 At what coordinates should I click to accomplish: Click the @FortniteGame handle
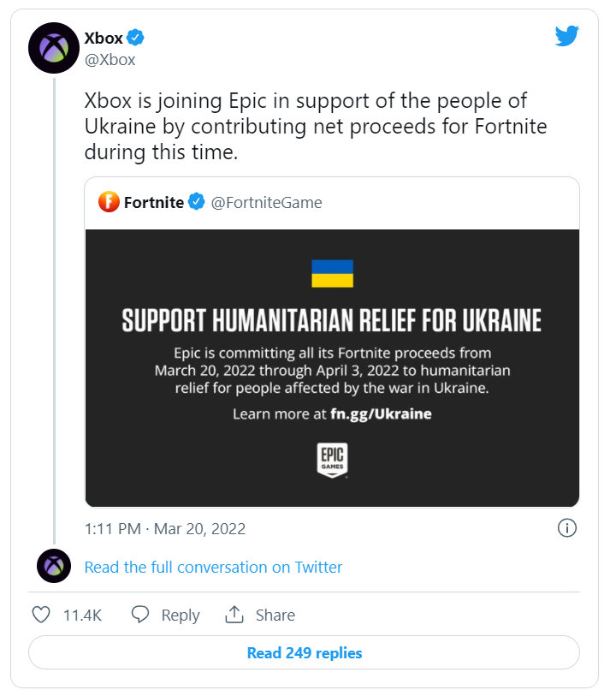pos(266,203)
